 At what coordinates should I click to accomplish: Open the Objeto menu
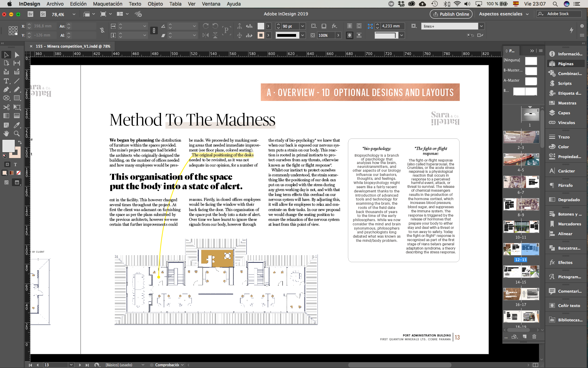pos(155,4)
